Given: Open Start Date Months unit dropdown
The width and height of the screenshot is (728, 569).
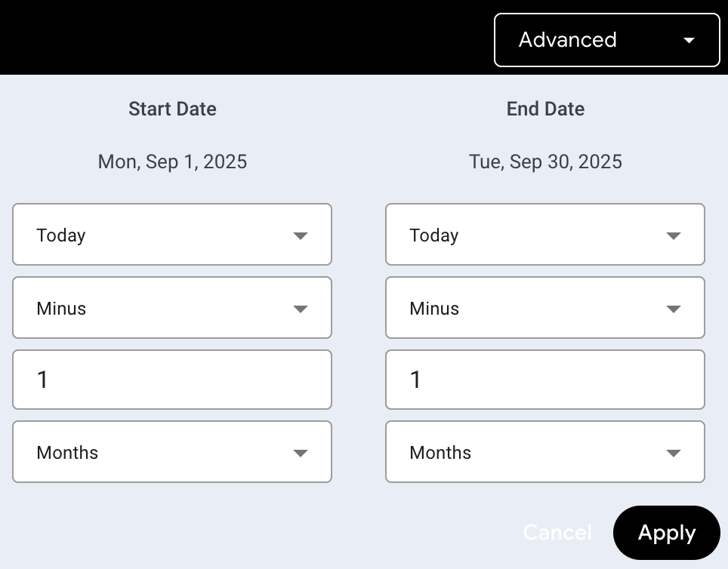Looking at the screenshot, I should click(172, 452).
